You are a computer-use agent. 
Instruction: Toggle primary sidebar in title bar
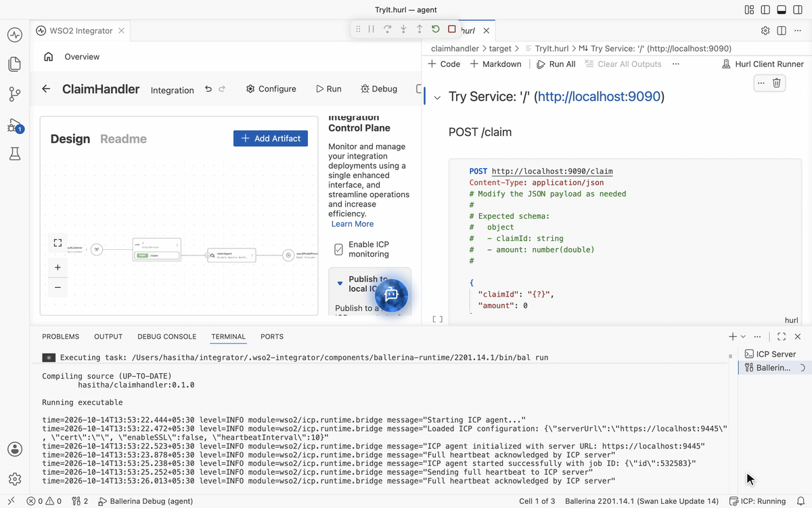coord(765,10)
